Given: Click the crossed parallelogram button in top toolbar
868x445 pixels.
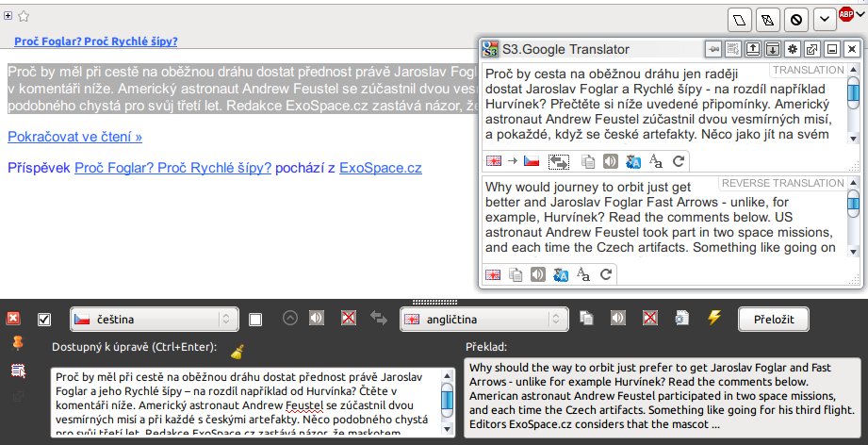Looking at the screenshot, I should pos(767,20).
